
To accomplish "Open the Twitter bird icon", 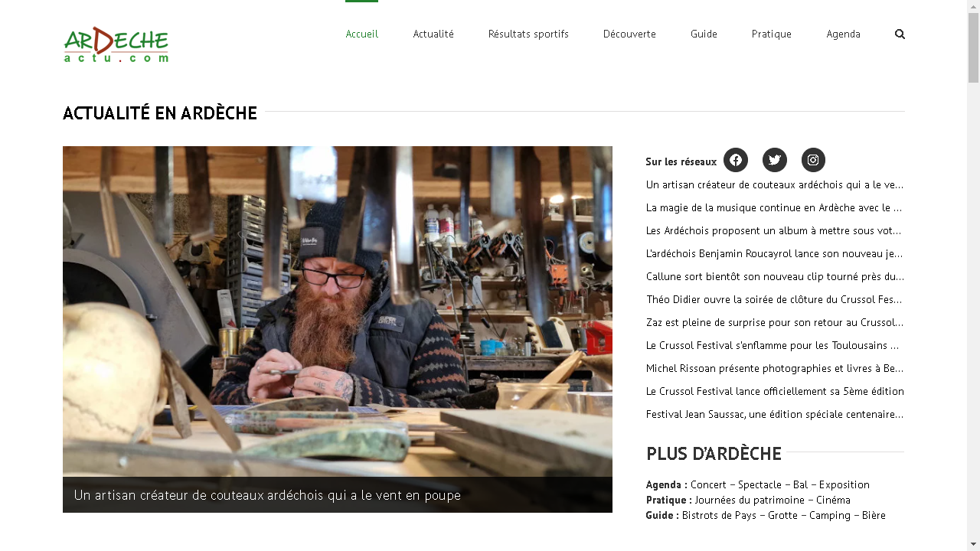I will pos(775,160).
